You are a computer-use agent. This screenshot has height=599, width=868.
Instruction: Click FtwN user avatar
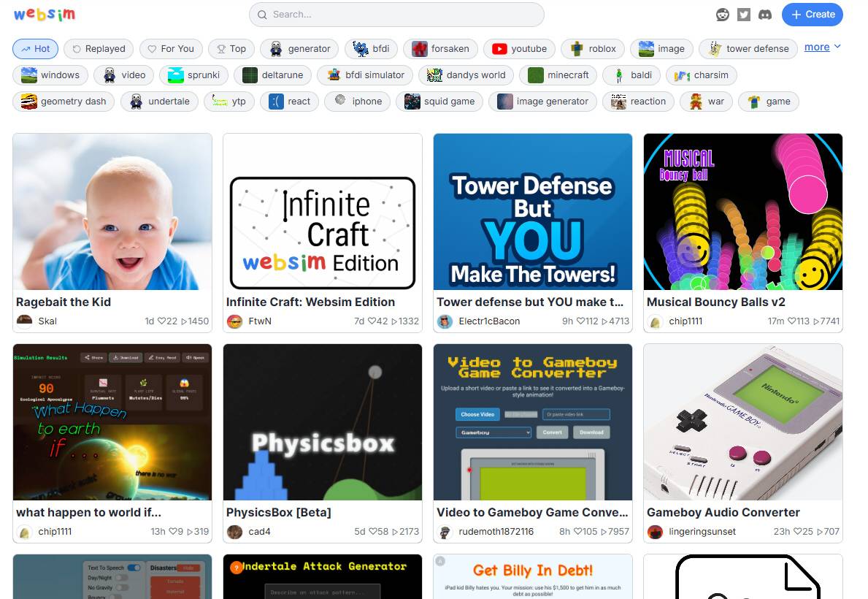click(x=235, y=321)
